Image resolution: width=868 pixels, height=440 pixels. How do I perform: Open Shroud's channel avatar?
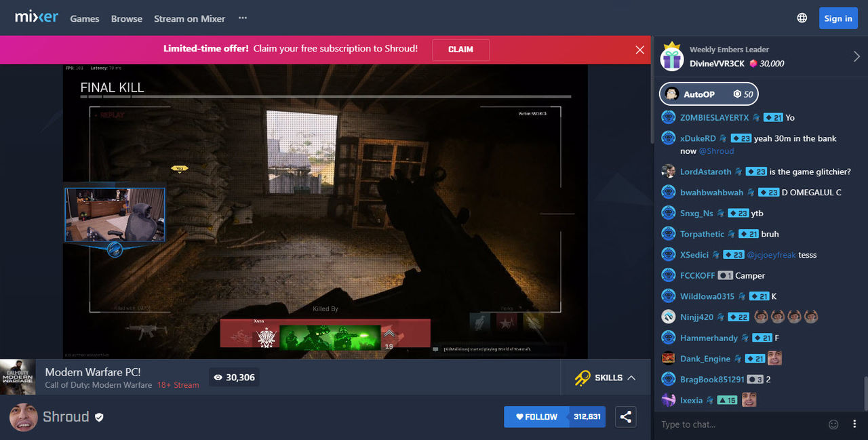point(22,417)
